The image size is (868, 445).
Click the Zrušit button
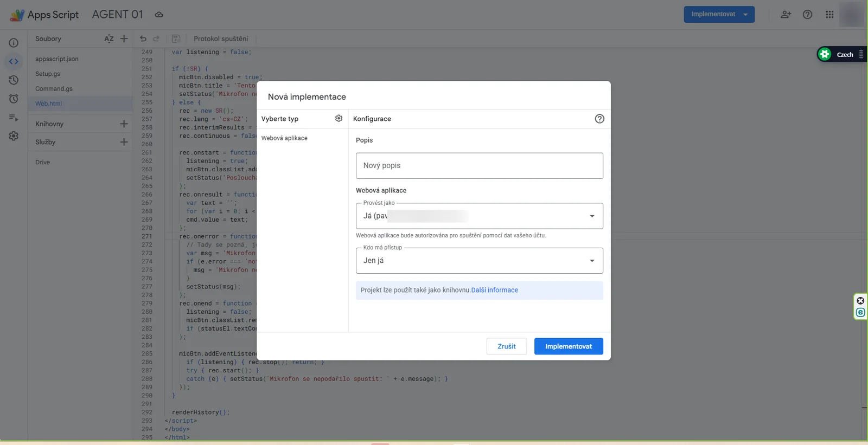(507, 346)
